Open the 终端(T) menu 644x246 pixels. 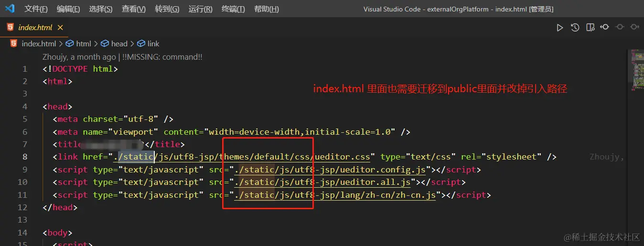(234, 9)
